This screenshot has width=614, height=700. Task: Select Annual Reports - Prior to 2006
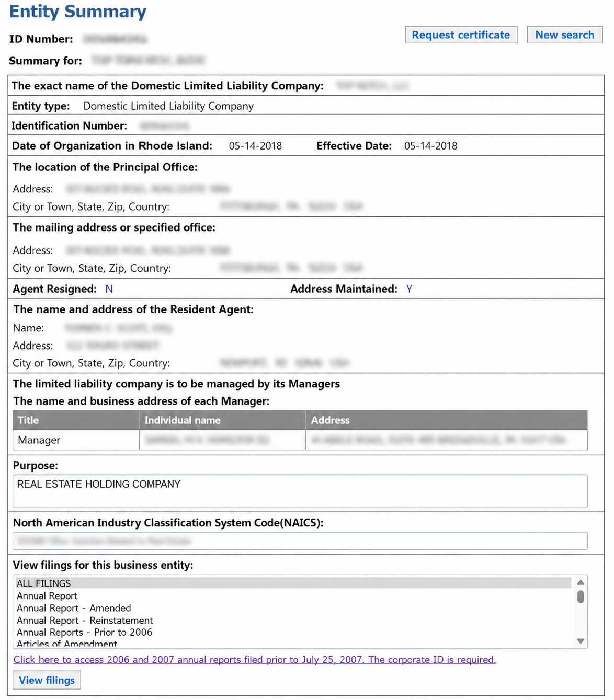coord(84,633)
